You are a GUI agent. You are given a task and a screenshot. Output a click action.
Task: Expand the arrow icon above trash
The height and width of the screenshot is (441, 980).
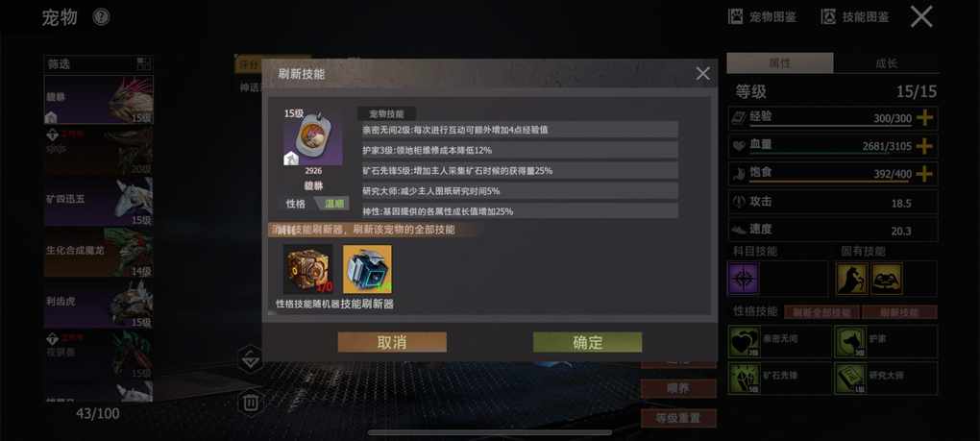pos(251,359)
